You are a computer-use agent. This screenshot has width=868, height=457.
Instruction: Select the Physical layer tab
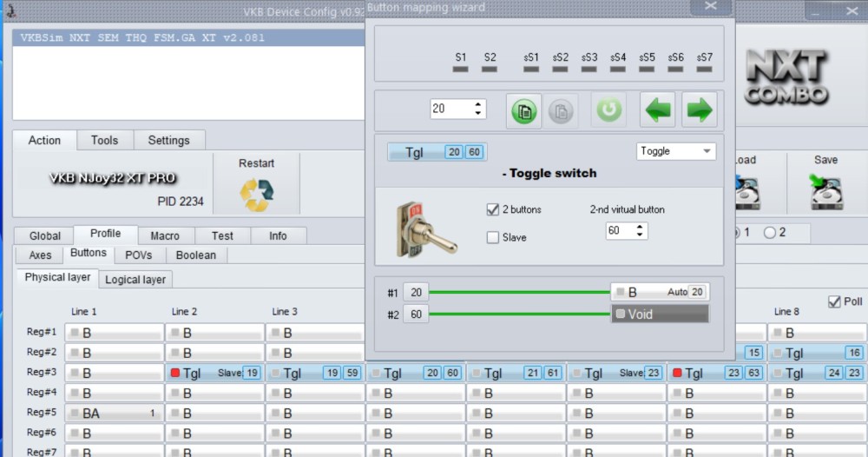(x=57, y=277)
